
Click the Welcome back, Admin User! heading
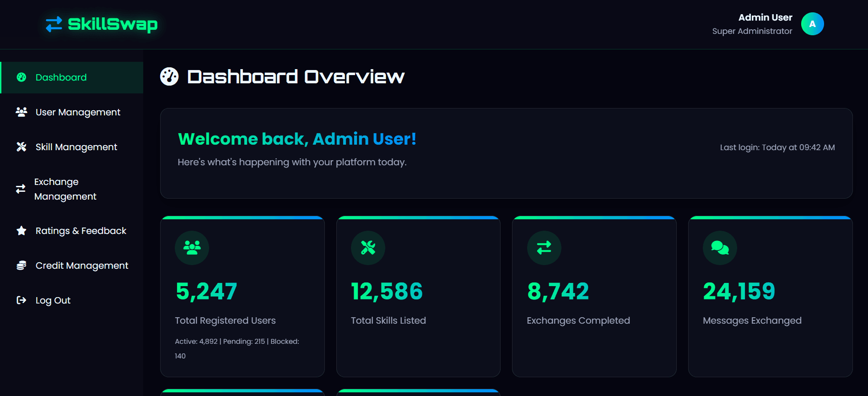[x=297, y=139]
